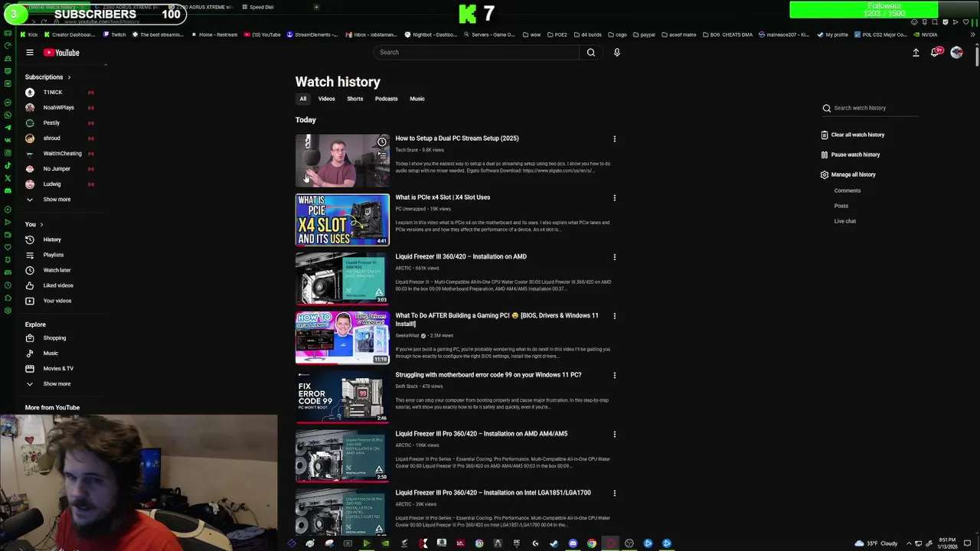Open More actions menu for Liquid Freezer III AMD video
This screenshot has height=551, width=980.
coord(614,257)
